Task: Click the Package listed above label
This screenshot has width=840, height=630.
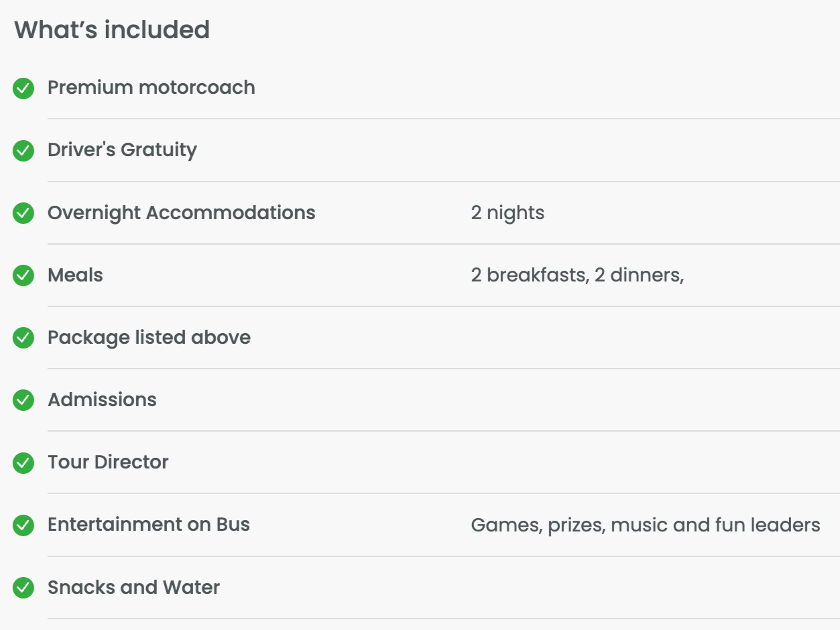Action: point(149,337)
